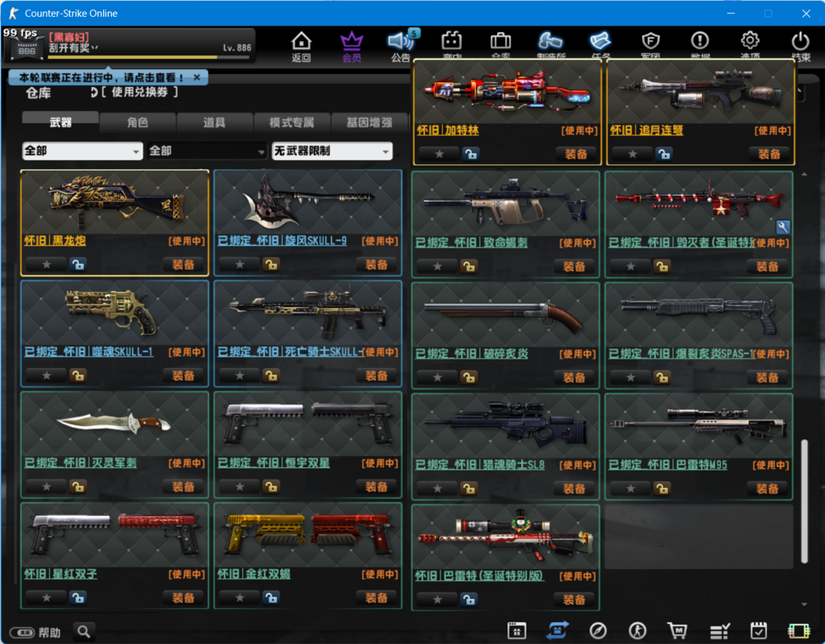Toggle favorite star on 旋风SKULL-9
Image resolution: width=825 pixels, height=644 pixels.
pos(240,264)
